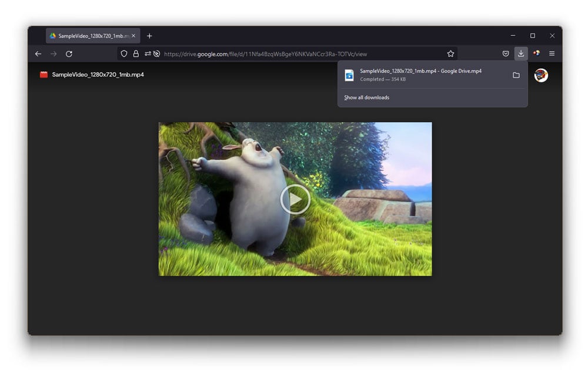Open the colorful extension icon in the toolbar
This screenshot has height=370, width=588.
coord(537,53)
